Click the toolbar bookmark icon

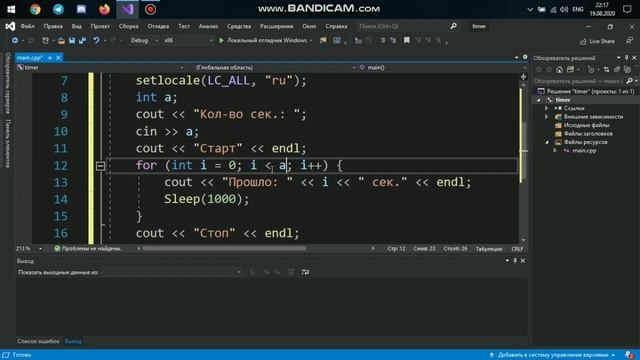(x=407, y=40)
